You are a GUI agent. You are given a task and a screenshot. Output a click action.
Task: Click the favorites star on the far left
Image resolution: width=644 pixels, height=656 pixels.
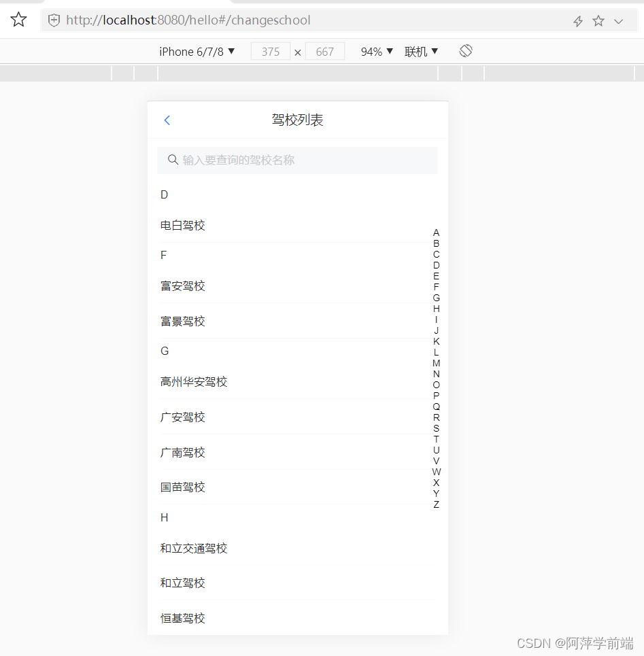pos(18,20)
